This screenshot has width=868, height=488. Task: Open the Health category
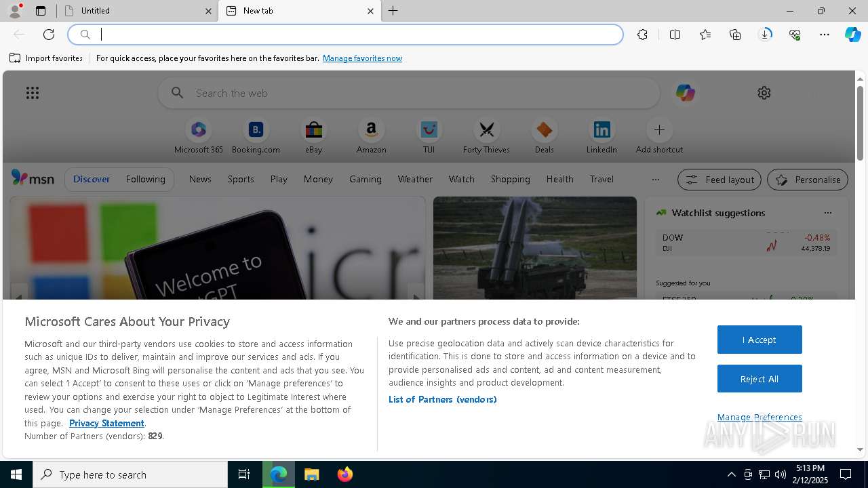[559, 179]
